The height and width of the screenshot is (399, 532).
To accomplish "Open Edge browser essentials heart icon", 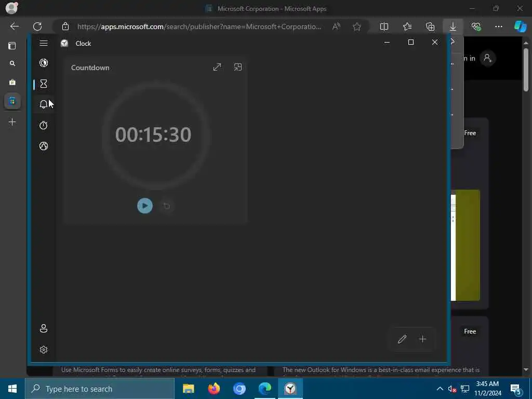I will pos(476,26).
